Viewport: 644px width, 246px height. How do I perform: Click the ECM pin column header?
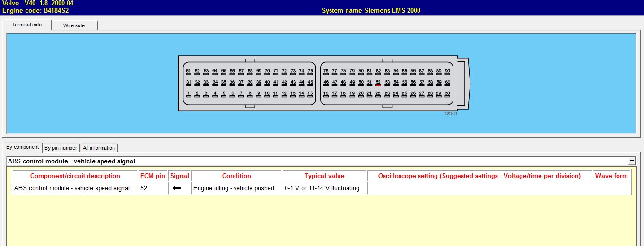coord(153,176)
